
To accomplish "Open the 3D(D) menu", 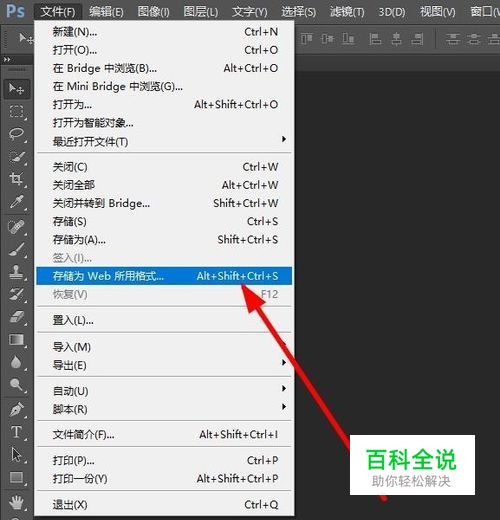I will 392,12.
